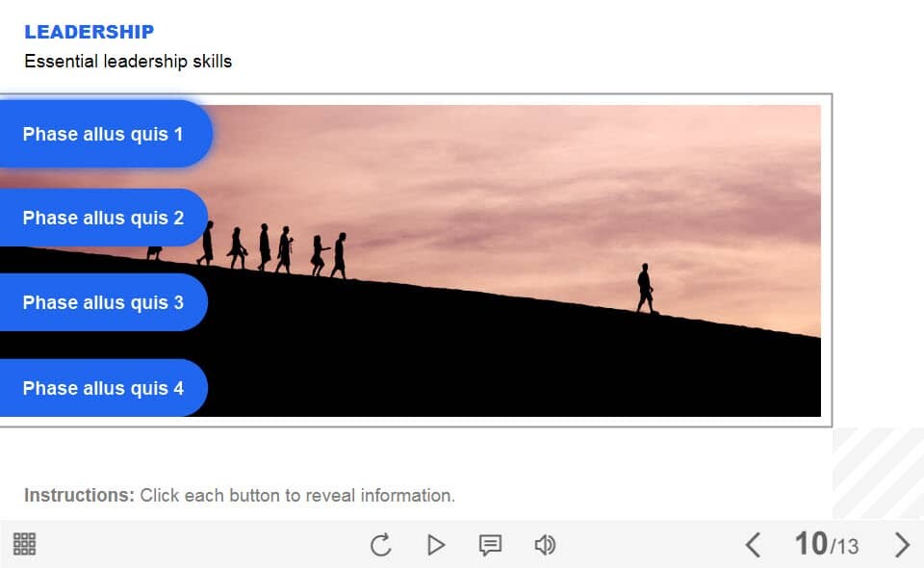
Task: Open the captions transcript icon
Action: tap(490, 545)
